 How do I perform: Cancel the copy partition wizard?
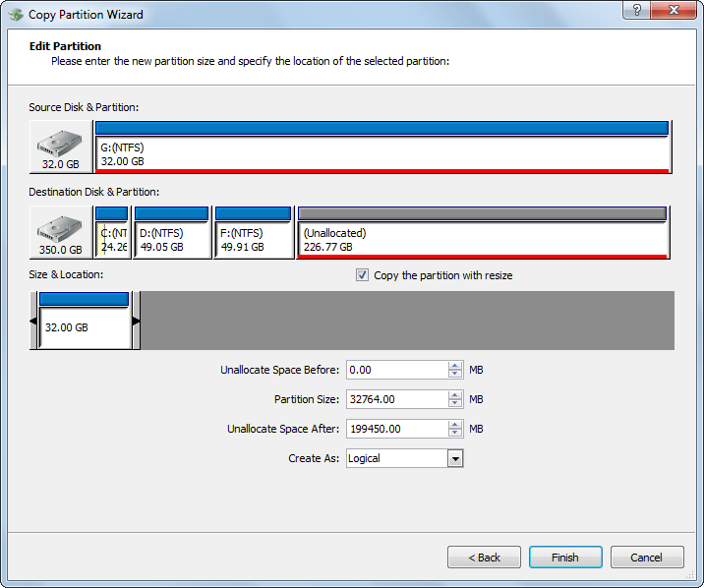click(x=647, y=558)
